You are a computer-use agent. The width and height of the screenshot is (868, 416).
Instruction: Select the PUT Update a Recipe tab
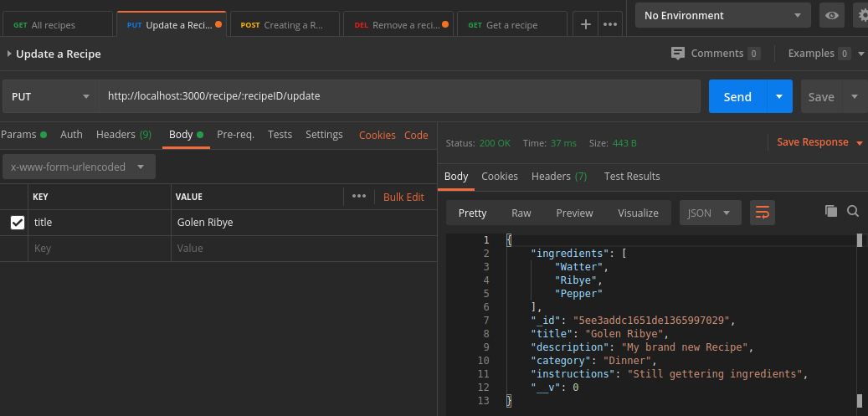pos(172,25)
